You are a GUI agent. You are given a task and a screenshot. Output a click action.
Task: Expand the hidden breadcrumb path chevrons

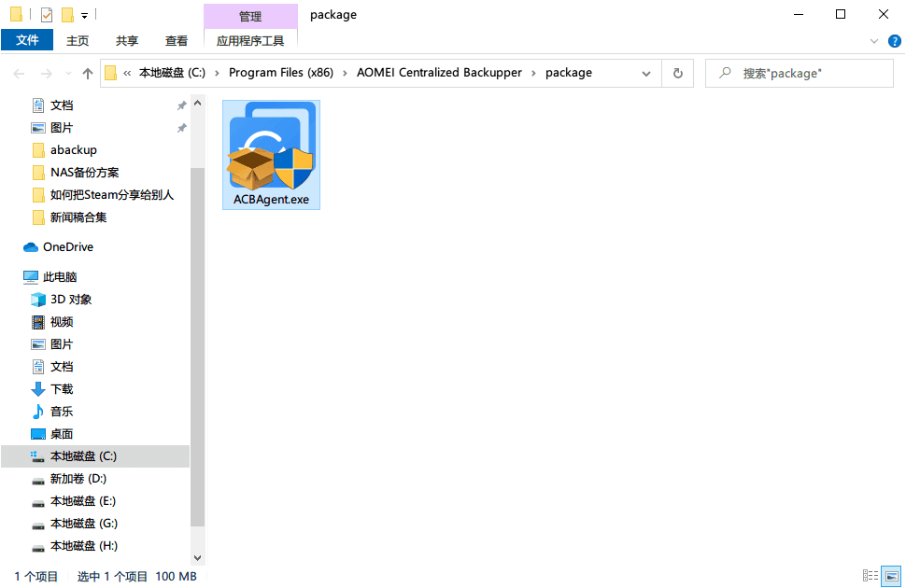127,74
